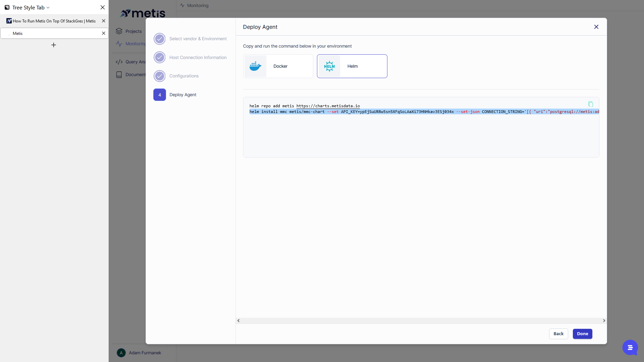Finish the wizard with Done button
This screenshot has width=644, height=362.
pos(583,334)
